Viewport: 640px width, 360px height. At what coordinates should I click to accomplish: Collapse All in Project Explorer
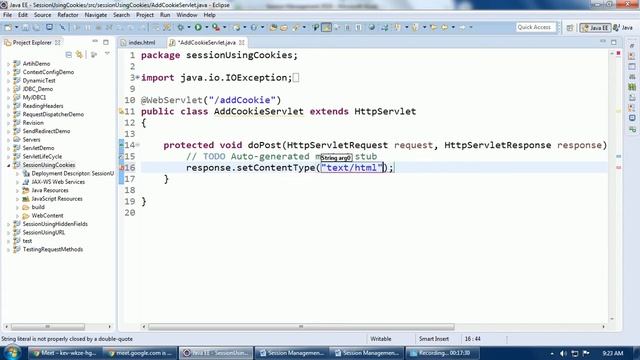pos(69,54)
